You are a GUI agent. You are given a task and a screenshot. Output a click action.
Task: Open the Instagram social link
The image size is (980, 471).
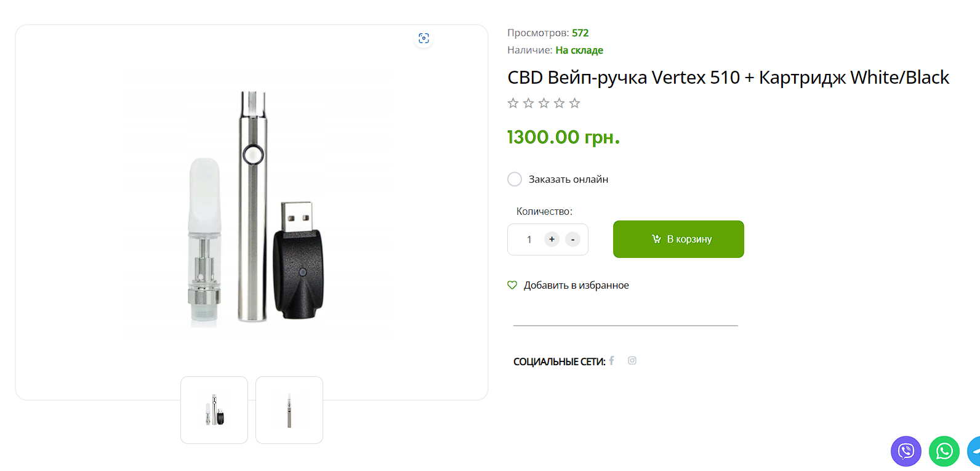coord(632,361)
